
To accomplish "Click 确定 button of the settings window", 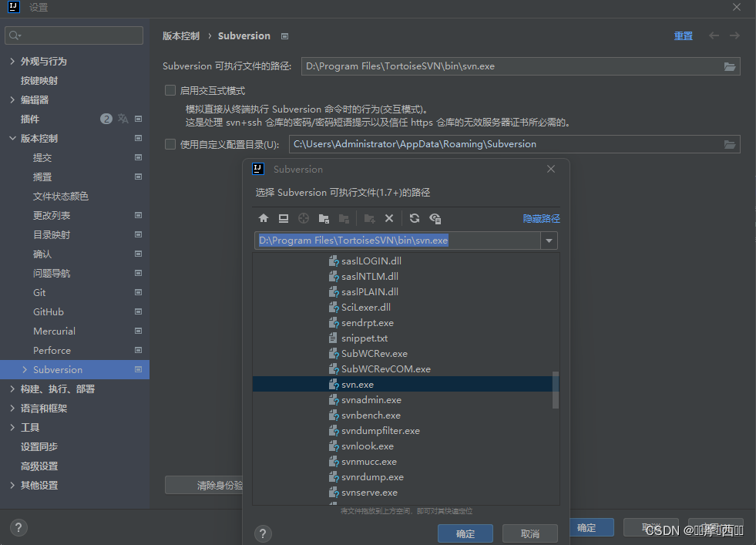I will (592, 527).
